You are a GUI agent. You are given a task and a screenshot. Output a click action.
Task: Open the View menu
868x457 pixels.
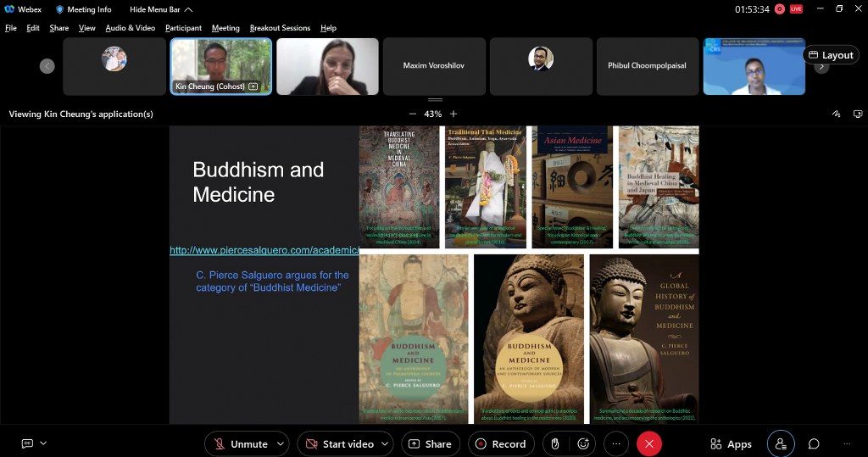(x=87, y=28)
